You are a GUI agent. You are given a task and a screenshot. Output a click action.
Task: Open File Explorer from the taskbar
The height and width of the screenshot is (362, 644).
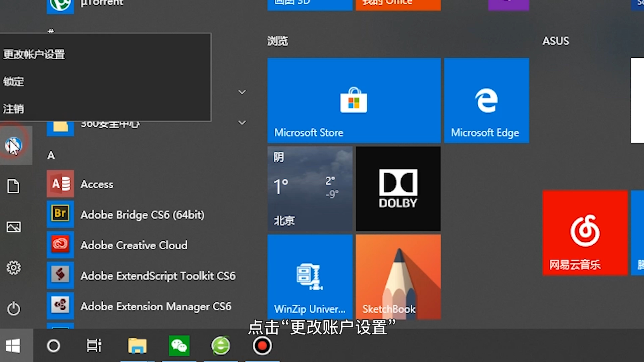137,346
